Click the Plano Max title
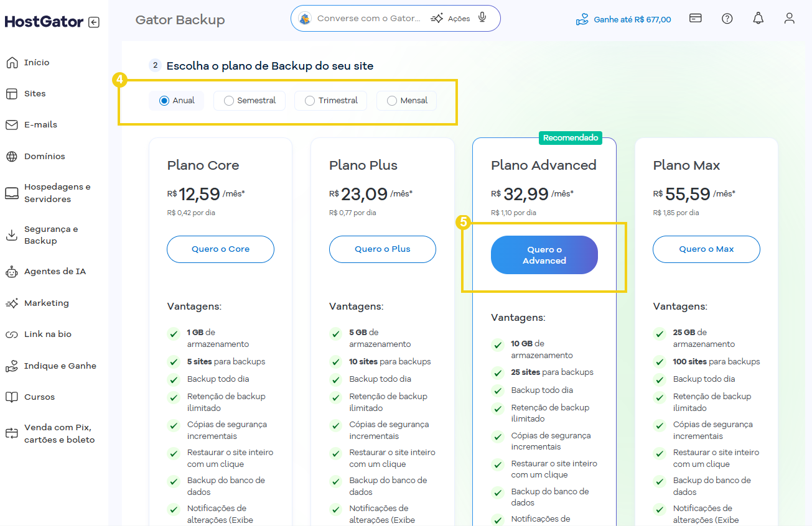Screen dimensions: 812x526 (686, 165)
